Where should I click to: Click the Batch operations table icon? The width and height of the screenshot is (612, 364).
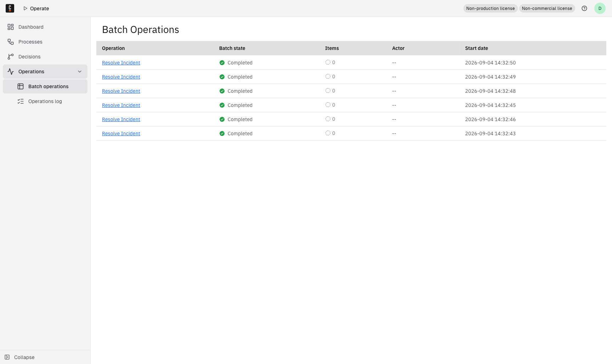21,86
